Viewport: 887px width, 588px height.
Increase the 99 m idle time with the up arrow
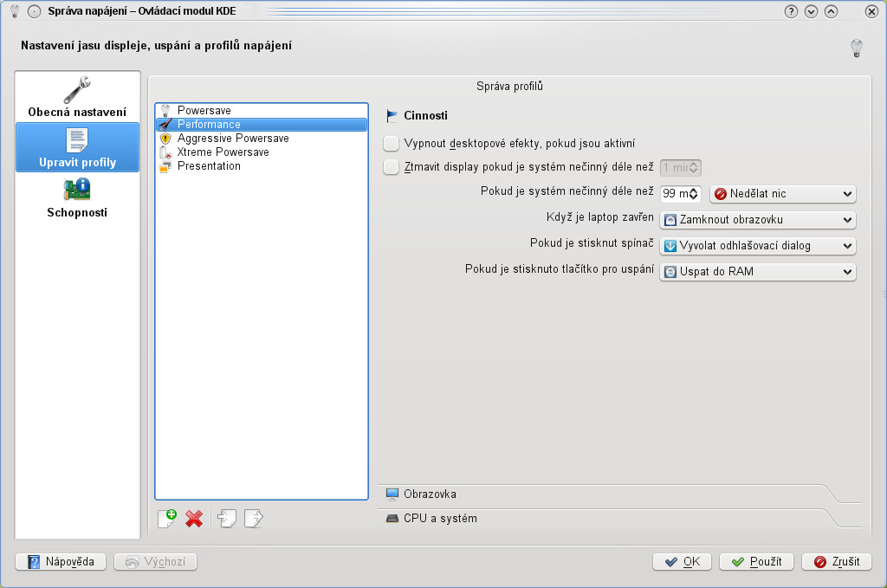(694, 191)
